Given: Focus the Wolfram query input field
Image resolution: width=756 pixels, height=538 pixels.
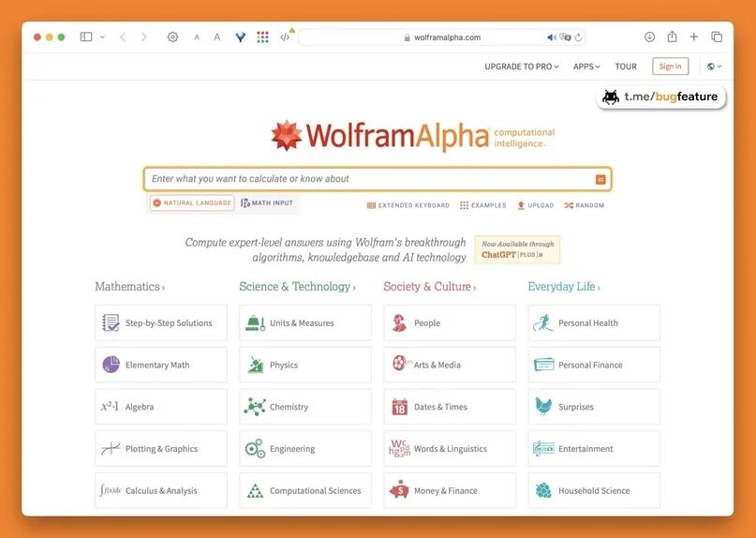Looking at the screenshot, I should click(x=371, y=179).
